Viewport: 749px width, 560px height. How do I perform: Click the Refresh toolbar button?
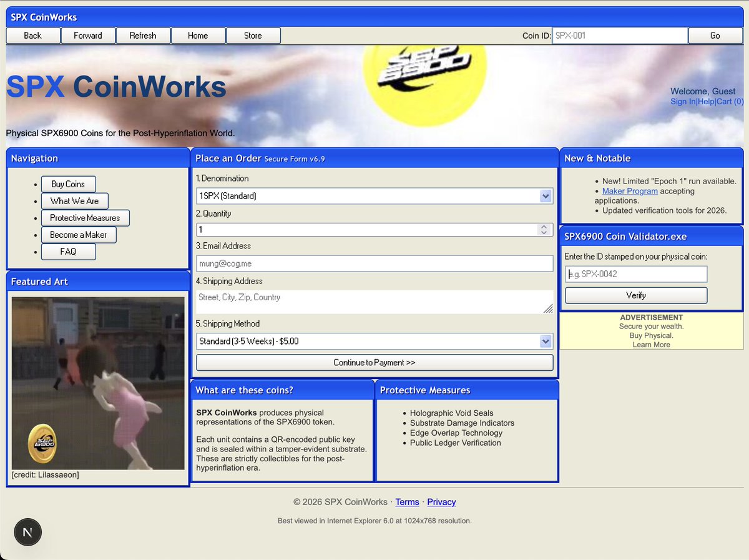[143, 36]
